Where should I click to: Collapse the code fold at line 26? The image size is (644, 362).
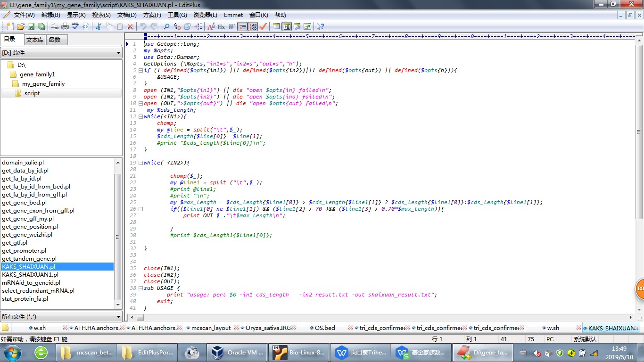pyautogui.click(x=140, y=209)
